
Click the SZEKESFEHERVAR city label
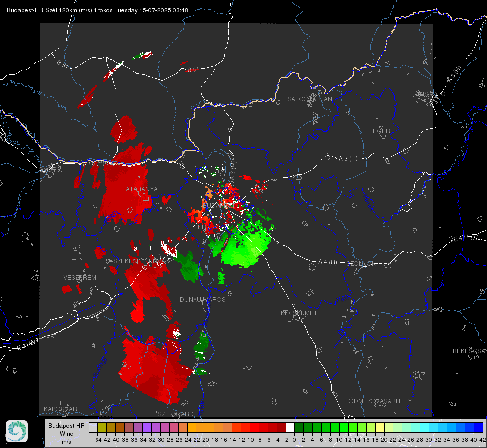(x=141, y=261)
